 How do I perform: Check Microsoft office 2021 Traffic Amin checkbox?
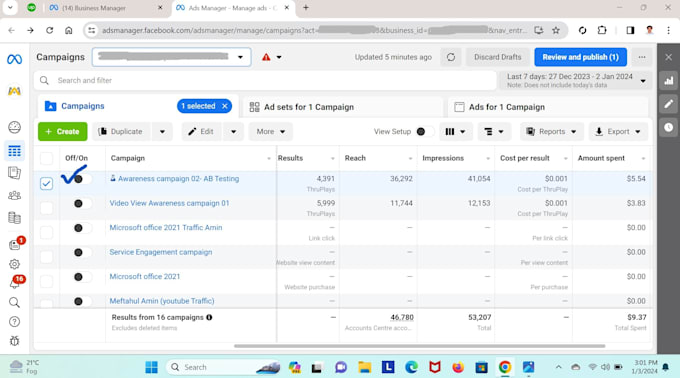[x=46, y=232]
